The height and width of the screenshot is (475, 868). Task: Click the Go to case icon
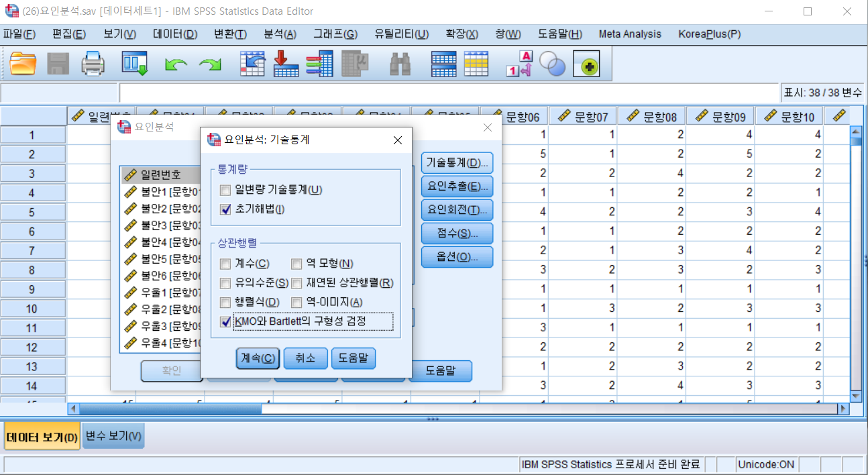click(x=253, y=64)
